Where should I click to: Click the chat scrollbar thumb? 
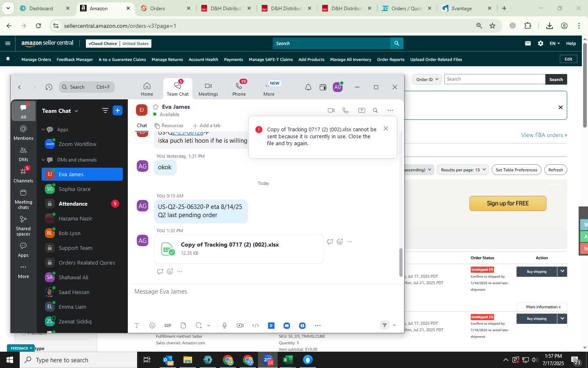click(x=401, y=263)
